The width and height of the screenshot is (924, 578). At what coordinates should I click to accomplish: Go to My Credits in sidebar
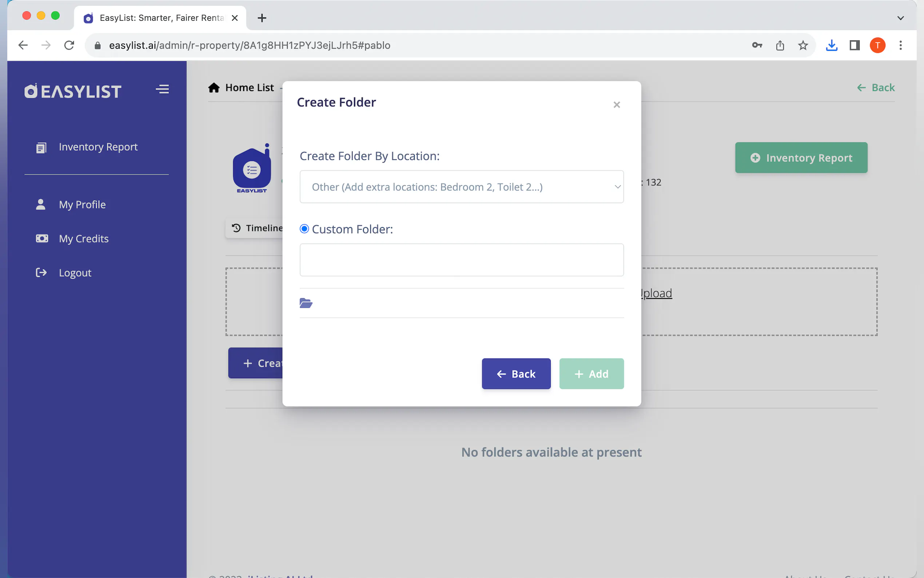[x=84, y=238]
